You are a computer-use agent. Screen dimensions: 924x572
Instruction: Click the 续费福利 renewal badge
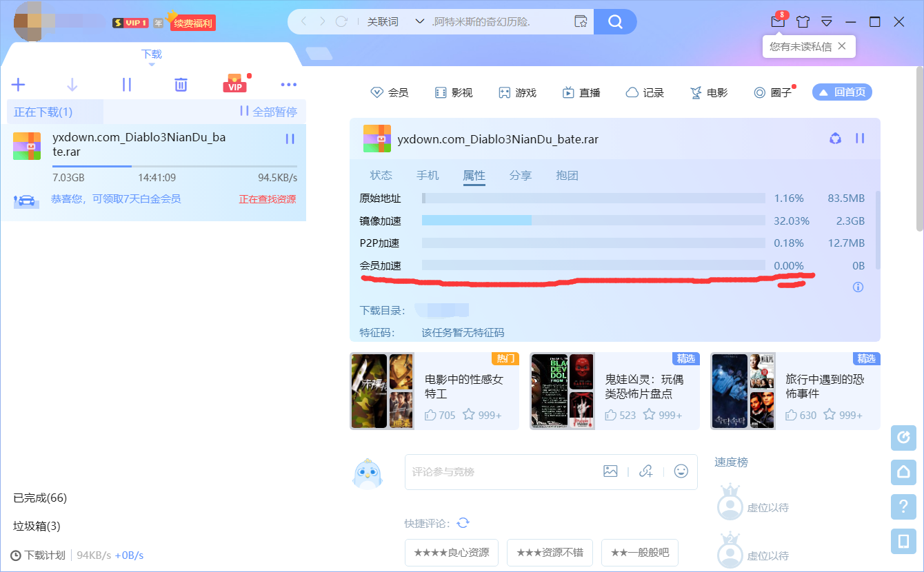coord(193,23)
